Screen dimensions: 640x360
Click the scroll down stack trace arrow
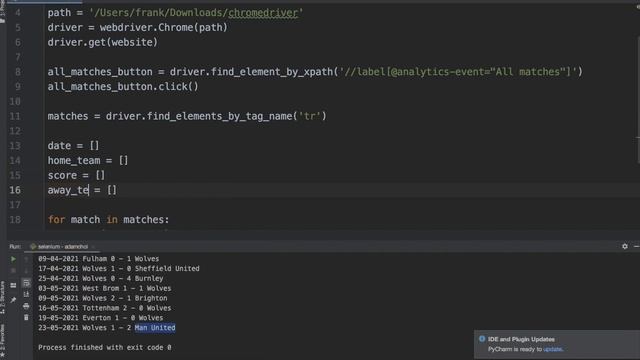point(27,270)
